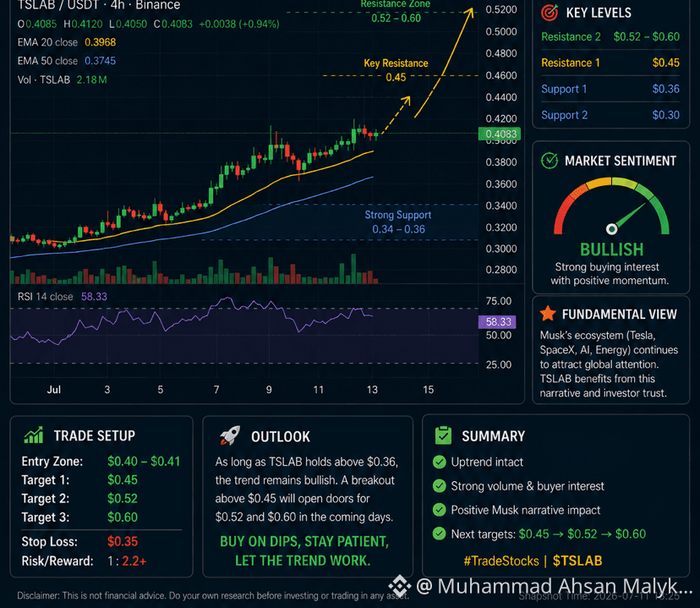Viewport: 700px width, 608px height.
Task: Click the date label 13 on time axis
Action: (x=372, y=390)
